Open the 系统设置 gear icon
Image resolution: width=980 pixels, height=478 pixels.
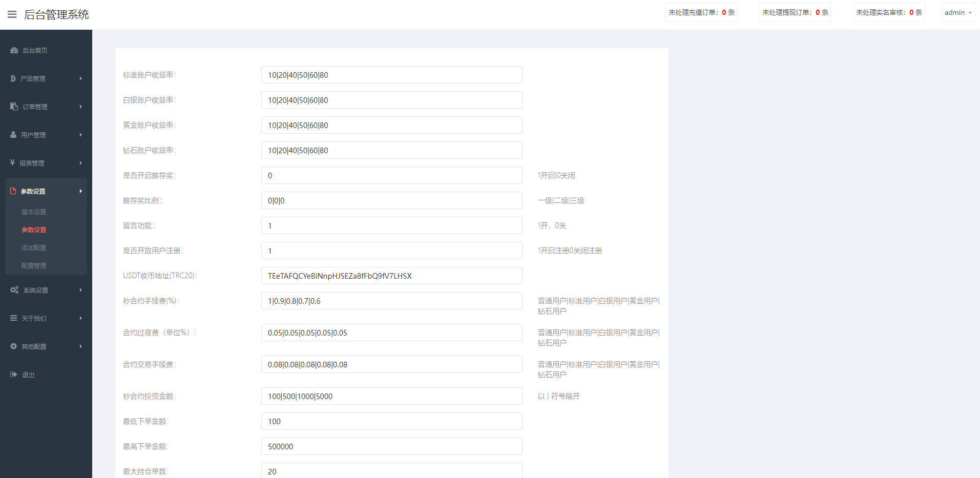pyautogui.click(x=14, y=289)
